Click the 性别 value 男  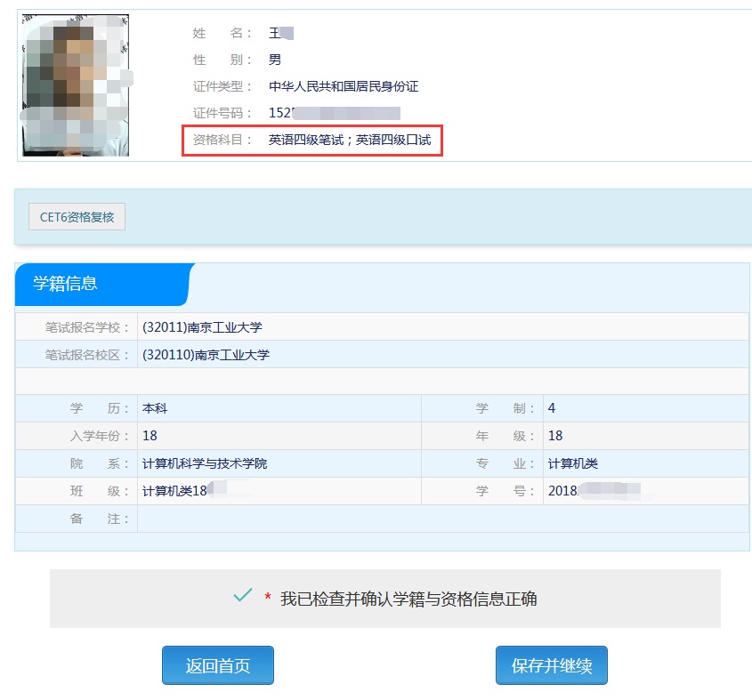click(x=275, y=60)
